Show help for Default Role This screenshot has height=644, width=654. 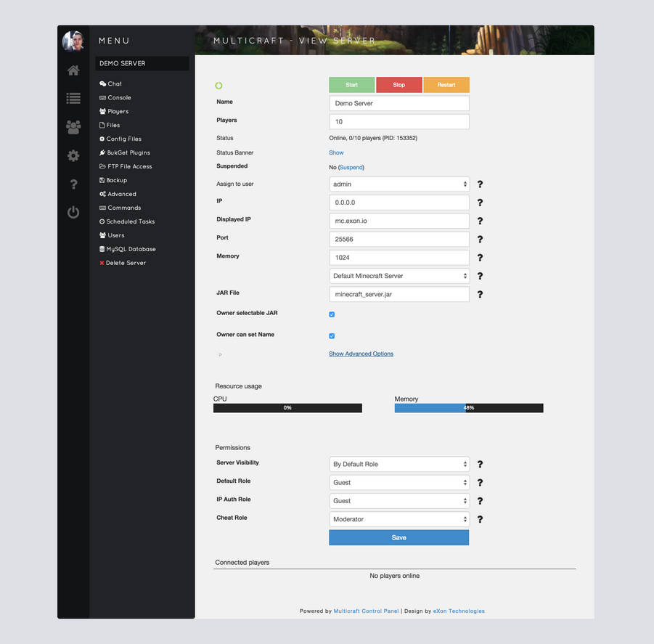(x=480, y=482)
